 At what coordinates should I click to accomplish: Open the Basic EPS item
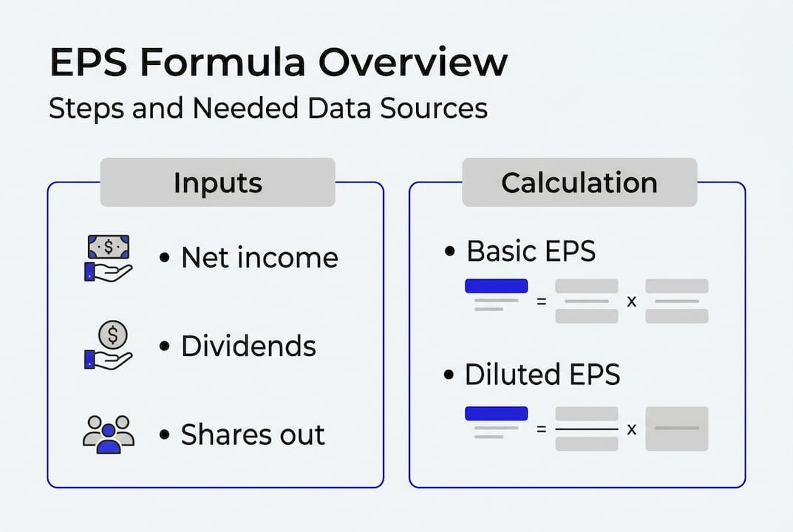531,251
